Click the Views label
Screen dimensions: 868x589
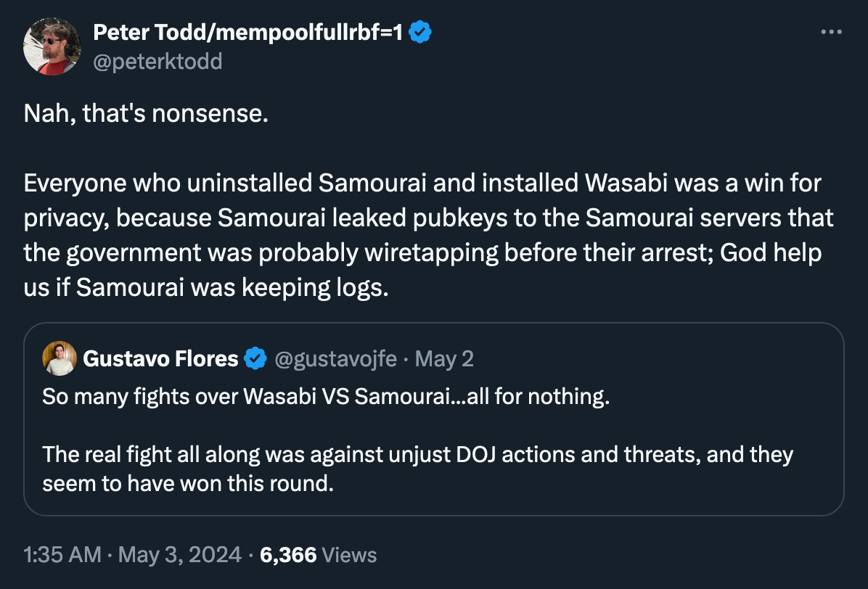[x=349, y=556]
